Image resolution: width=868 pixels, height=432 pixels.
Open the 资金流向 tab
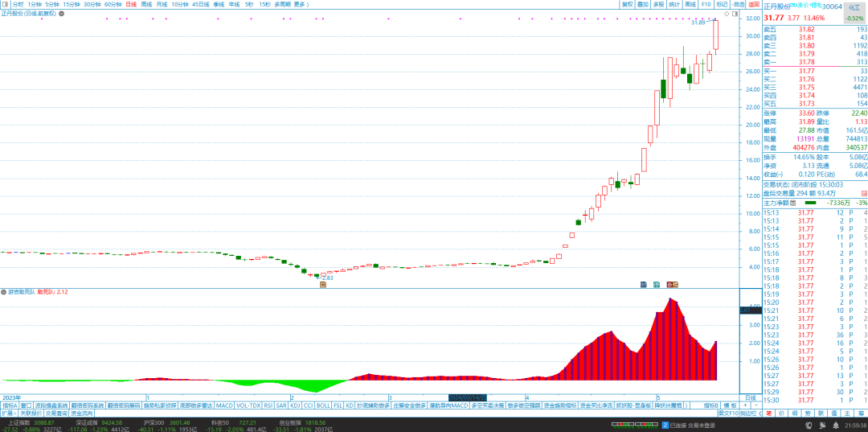click(x=82, y=413)
